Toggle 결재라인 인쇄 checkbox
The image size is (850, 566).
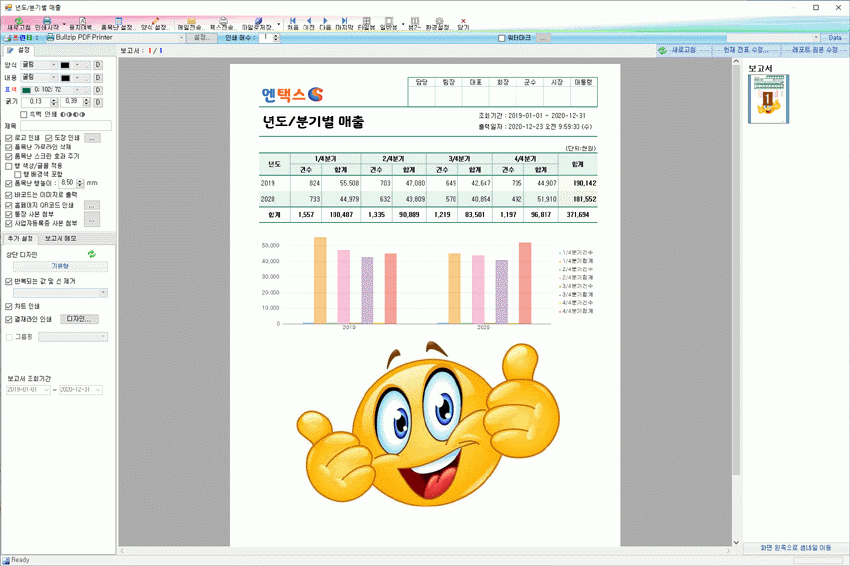click(x=9, y=319)
